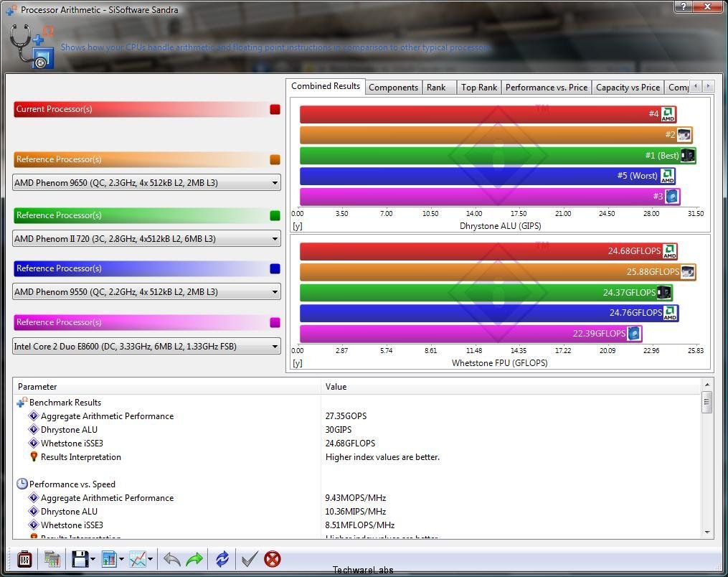Click the stethoscope module icon in header
The height and width of the screenshot is (577, 728).
tap(31, 47)
